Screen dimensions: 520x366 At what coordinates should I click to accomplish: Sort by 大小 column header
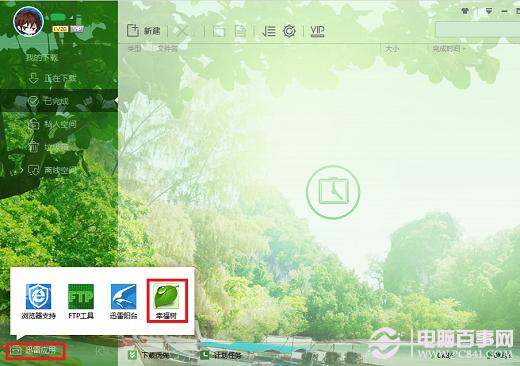coord(392,49)
